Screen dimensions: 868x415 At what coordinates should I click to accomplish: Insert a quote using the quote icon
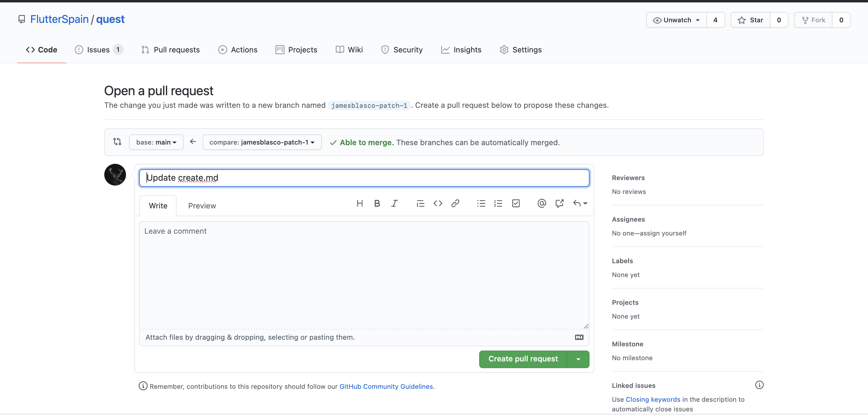(420, 203)
